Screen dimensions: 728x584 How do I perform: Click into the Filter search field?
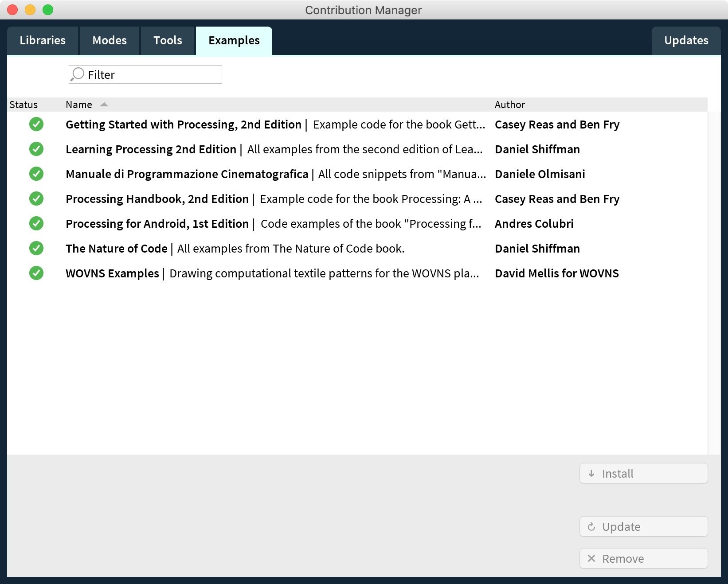pyautogui.click(x=145, y=74)
